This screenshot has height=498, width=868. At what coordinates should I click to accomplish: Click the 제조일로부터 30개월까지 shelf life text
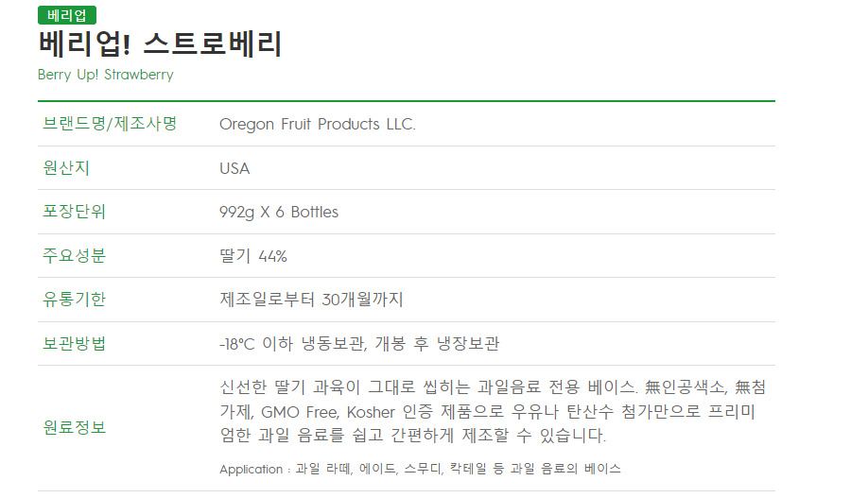311,300
